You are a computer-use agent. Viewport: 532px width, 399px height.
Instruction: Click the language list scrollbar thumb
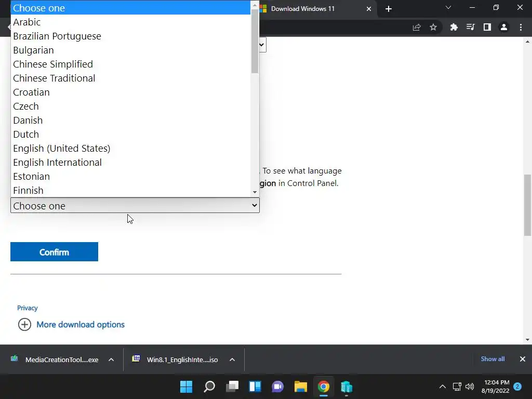click(255, 41)
